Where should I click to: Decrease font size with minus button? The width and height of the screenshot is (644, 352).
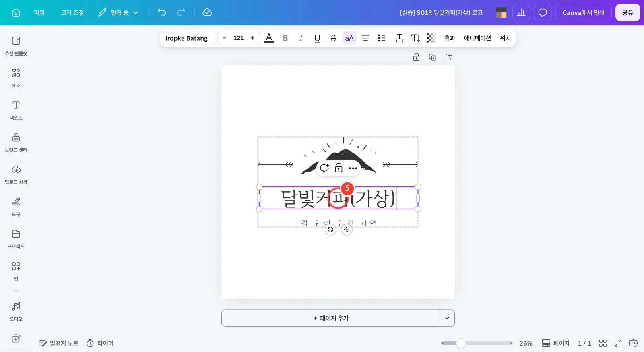225,38
